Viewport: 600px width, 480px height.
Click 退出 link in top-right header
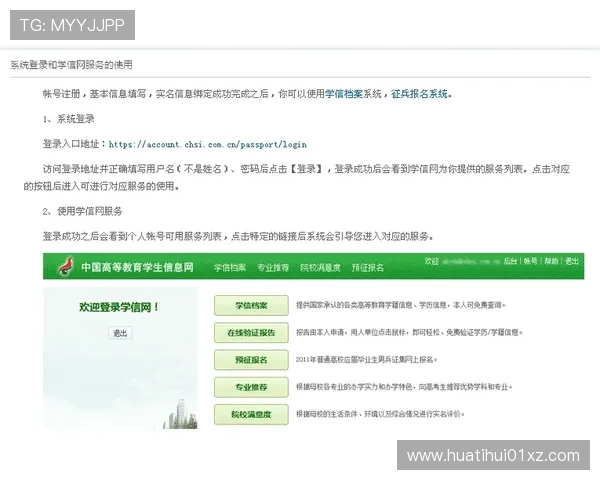pyautogui.click(x=572, y=261)
